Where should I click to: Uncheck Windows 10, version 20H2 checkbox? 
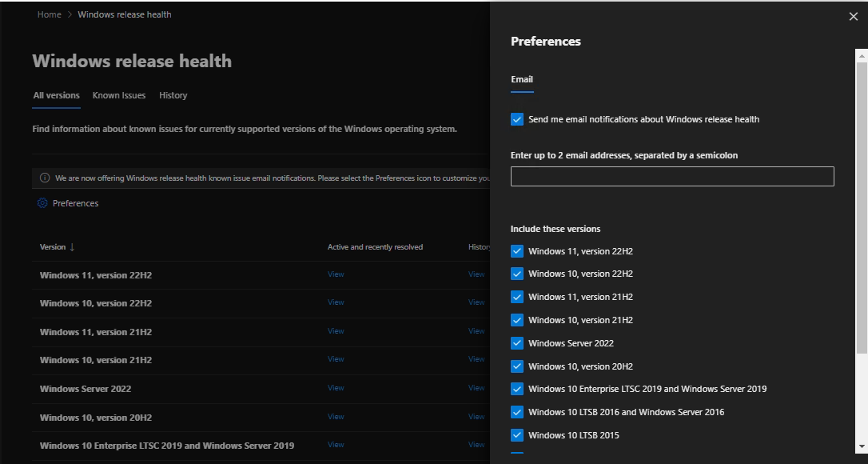click(517, 366)
